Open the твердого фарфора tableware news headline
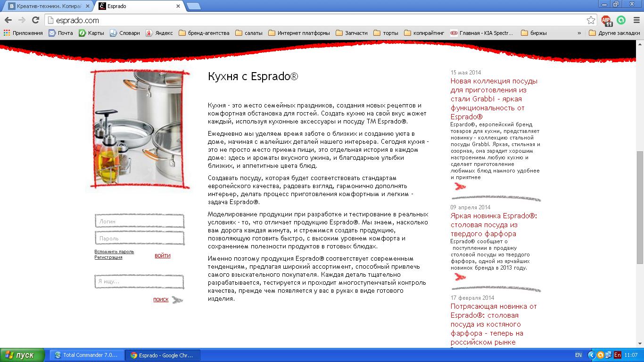The height and width of the screenshot is (362, 644). (494, 225)
